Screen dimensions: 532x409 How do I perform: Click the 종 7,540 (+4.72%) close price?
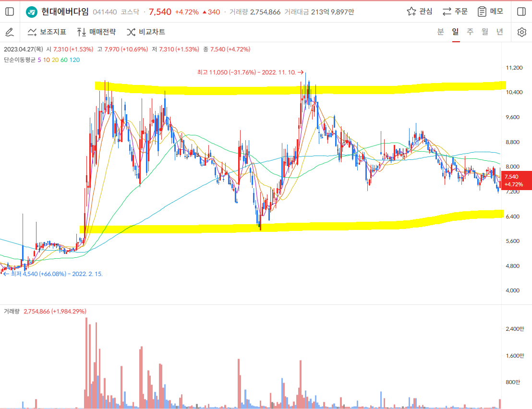coord(227,49)
